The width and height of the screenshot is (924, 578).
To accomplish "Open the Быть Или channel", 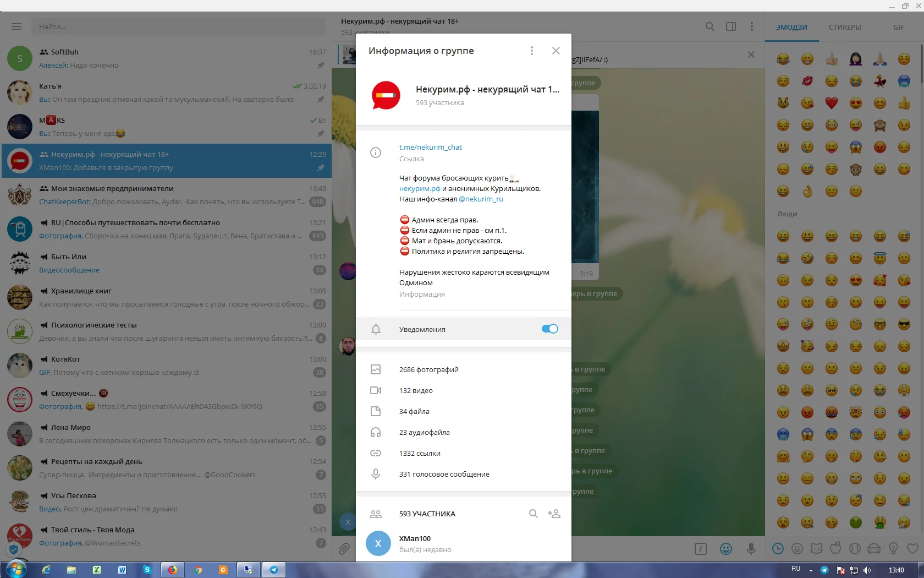I will tap(166, 263).
